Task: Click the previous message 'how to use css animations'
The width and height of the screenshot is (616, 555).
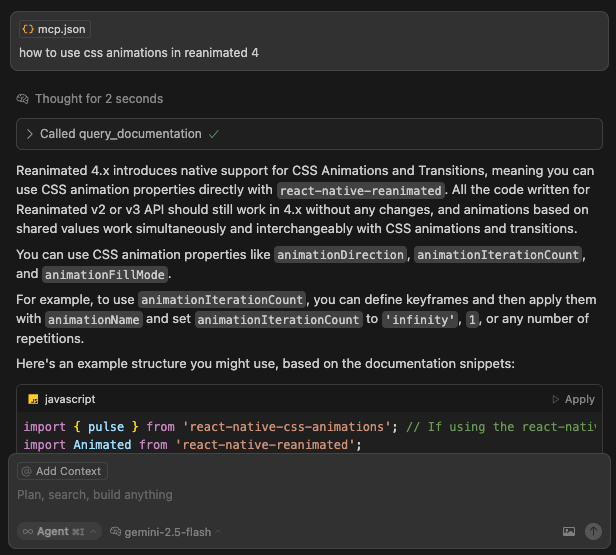Action: [139, 52]
